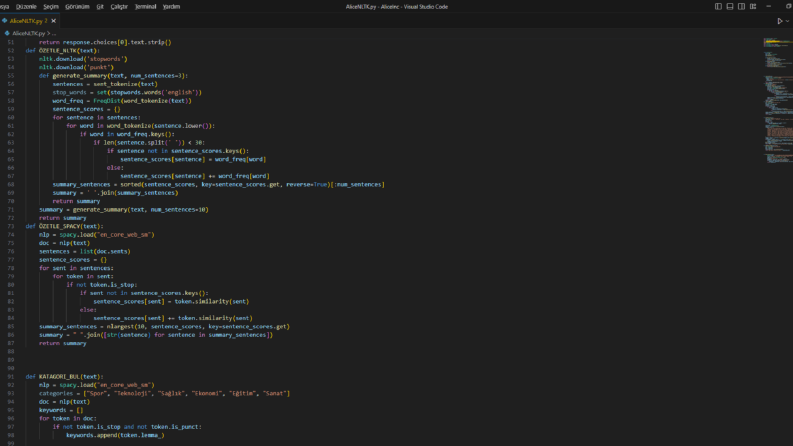The height and width of the screenshot is (446, 793).
Task: Close the AliceNLTK.py editor tab
Action: pyautogui.click(x=54, y=21)
